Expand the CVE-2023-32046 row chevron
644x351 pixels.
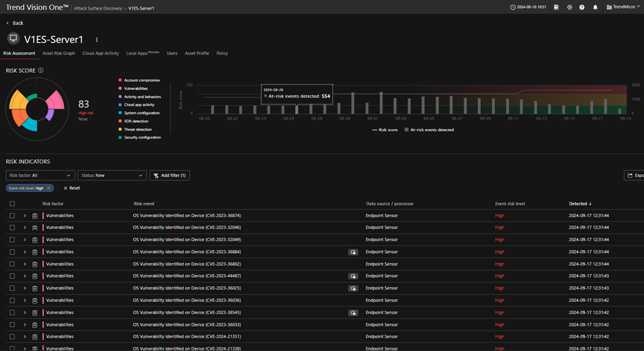tap(25, 227)
